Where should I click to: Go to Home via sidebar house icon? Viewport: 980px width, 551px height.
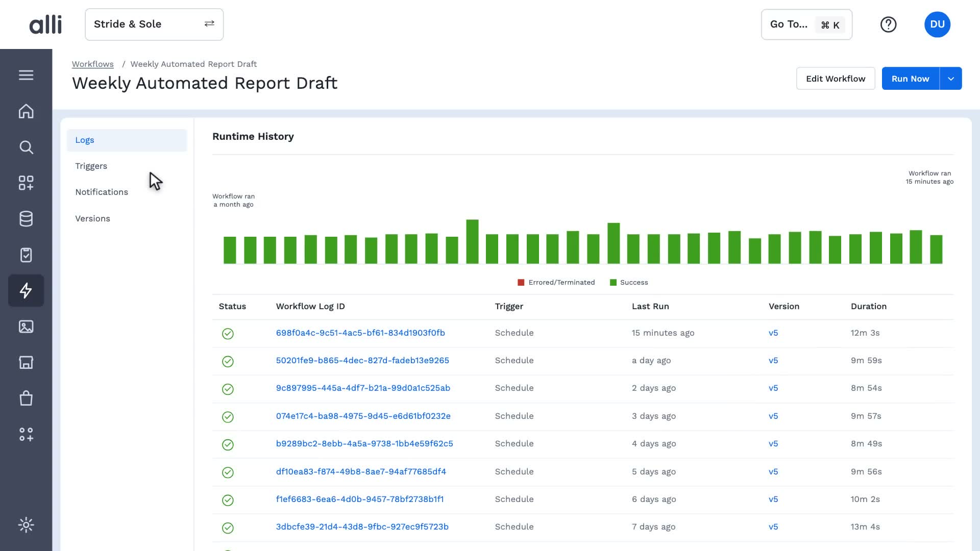26,111
